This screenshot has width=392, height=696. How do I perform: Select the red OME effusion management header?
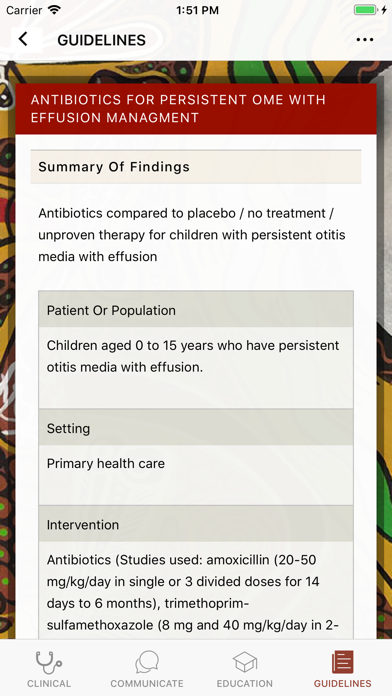coord(196,109)
